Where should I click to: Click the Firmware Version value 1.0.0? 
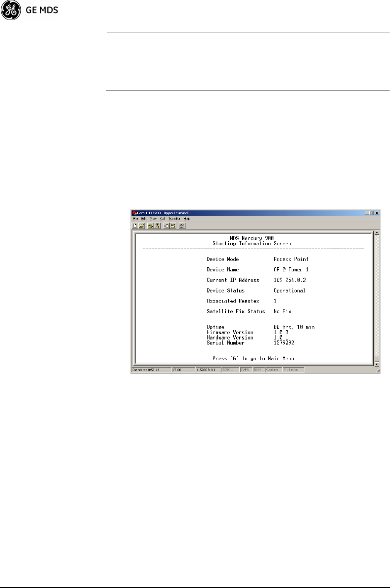click(281, 332)
